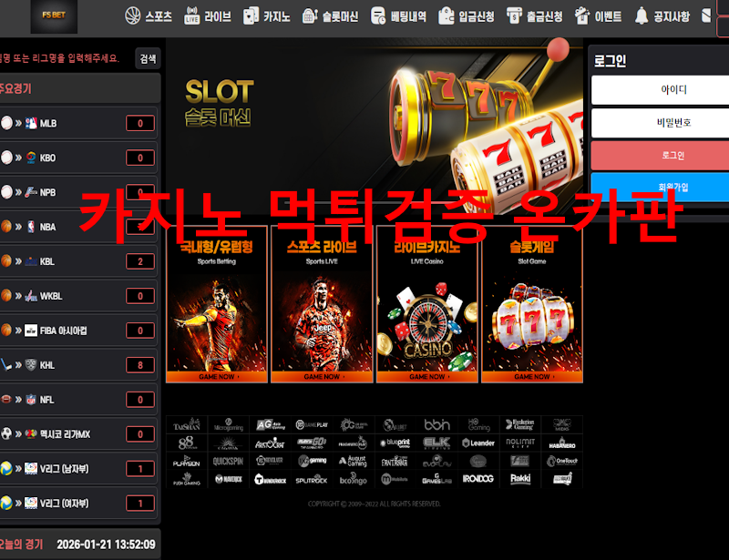
Task: Select the KBL league row
Action: [78, 261]
